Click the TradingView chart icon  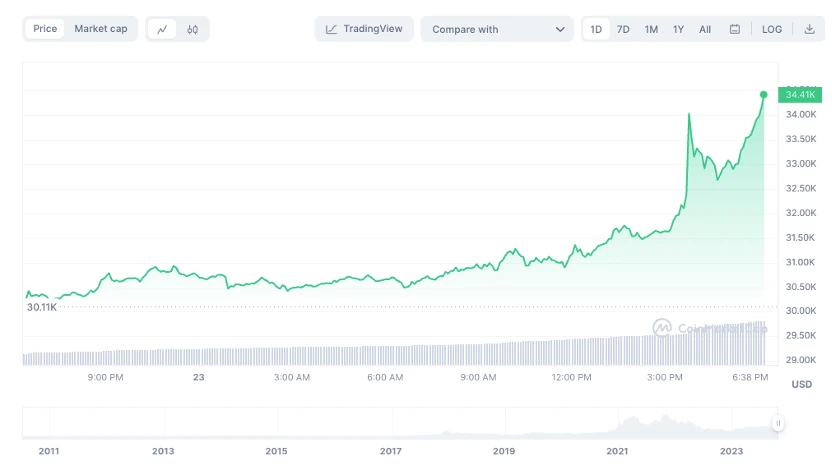332,29
